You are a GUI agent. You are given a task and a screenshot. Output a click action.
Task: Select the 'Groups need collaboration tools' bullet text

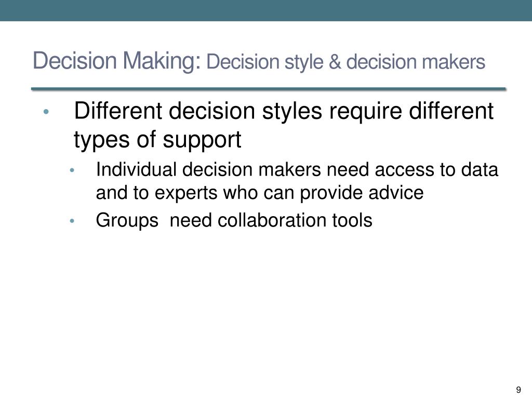coord(234,220)
